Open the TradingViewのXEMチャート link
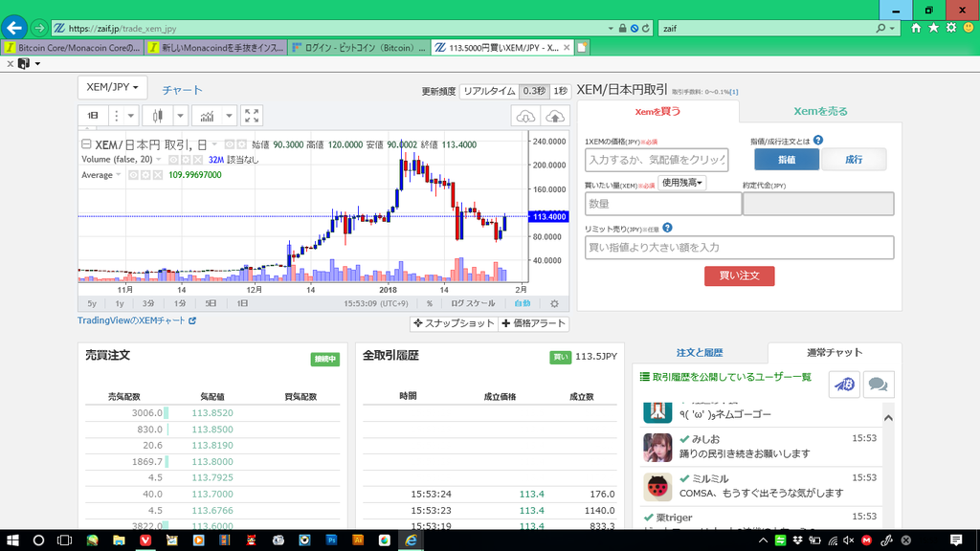Screen dimensions: 980x551 pos(136,321)
